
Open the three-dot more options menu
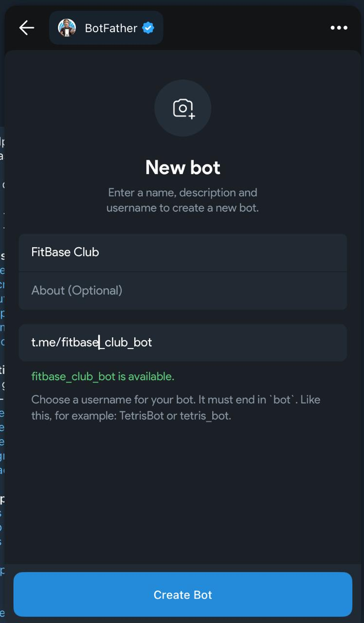click(x=339, y=28)
